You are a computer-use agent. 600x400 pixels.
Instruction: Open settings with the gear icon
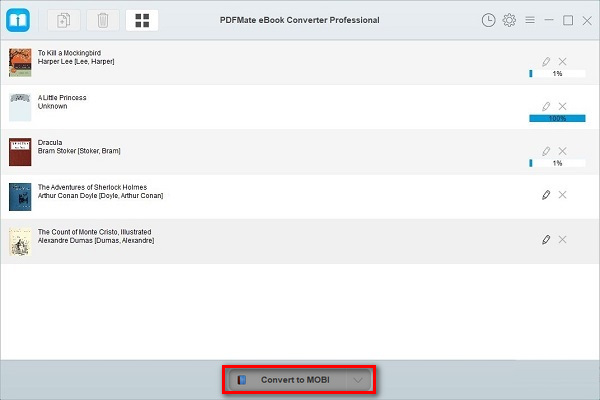[509, 20]
